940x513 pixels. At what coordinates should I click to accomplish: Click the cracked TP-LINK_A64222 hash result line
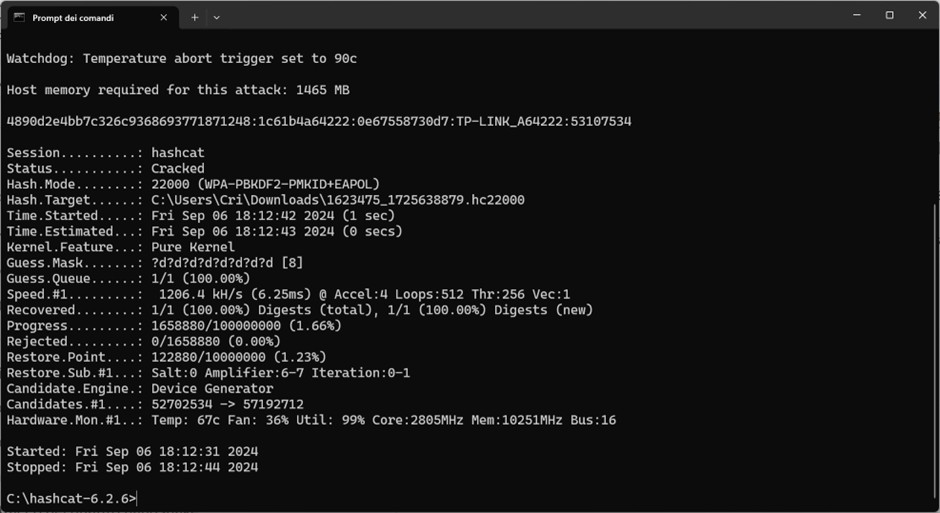318,121
